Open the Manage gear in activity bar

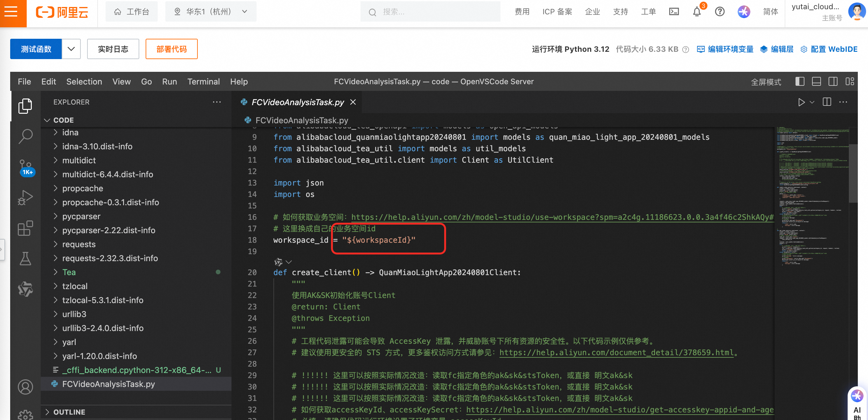pos(25,415)
